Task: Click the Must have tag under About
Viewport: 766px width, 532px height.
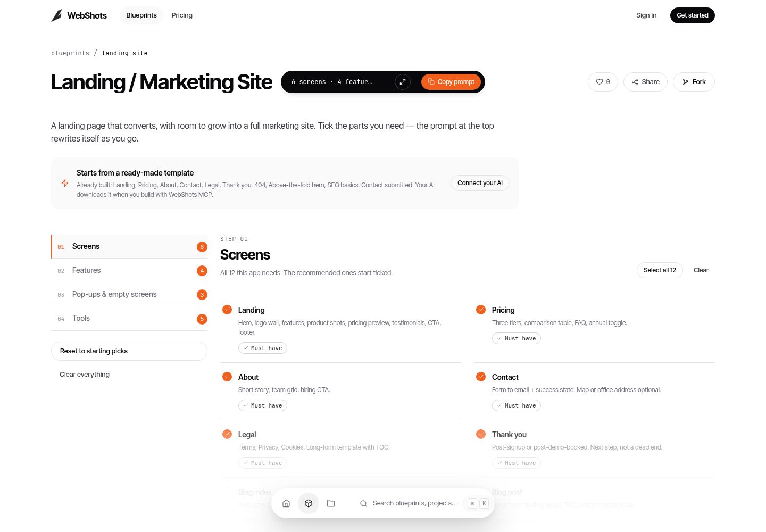Action: pos(263,405)
